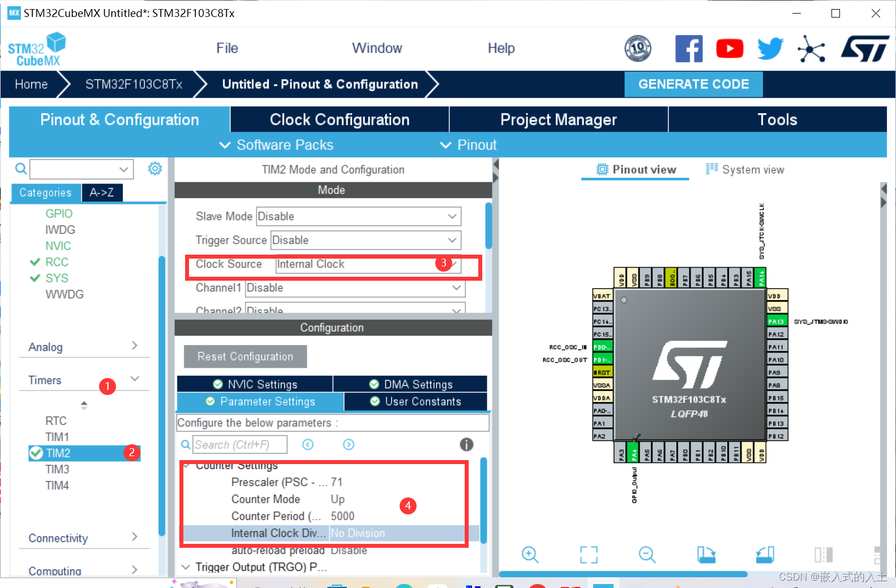The height and width of the screenshot is (588, 896).
Task: Open the Window menu
Action: 377,48
